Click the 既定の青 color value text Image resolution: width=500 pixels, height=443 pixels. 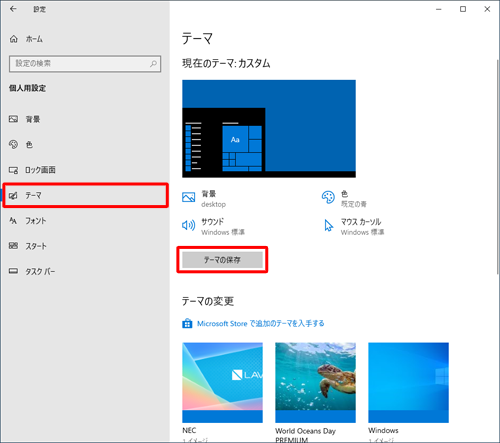(354, 204)
